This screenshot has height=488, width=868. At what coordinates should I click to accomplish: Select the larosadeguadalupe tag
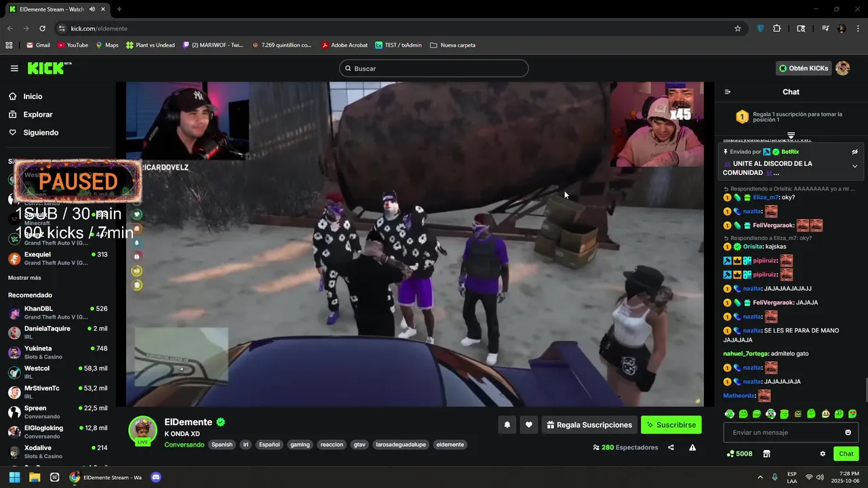tap(401, 445)
